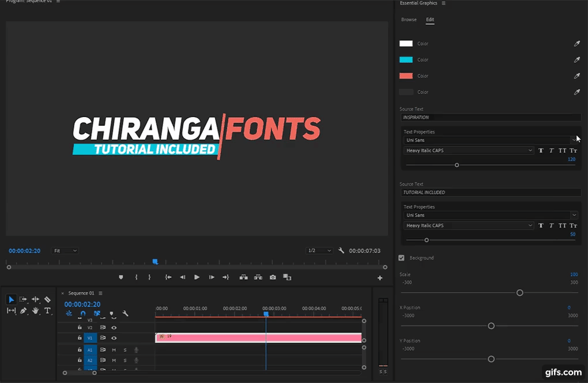Go to In point in Program monitor
588x383 pixels.
[168, 277]
